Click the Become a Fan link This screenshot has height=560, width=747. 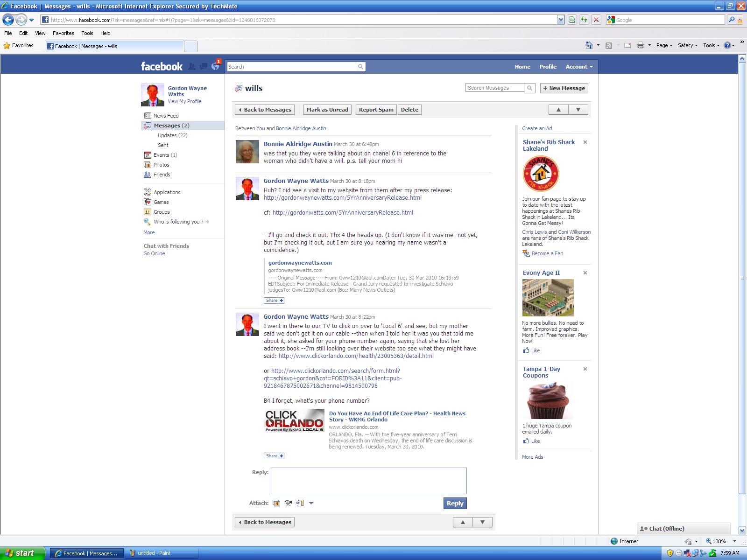[547, 253]
